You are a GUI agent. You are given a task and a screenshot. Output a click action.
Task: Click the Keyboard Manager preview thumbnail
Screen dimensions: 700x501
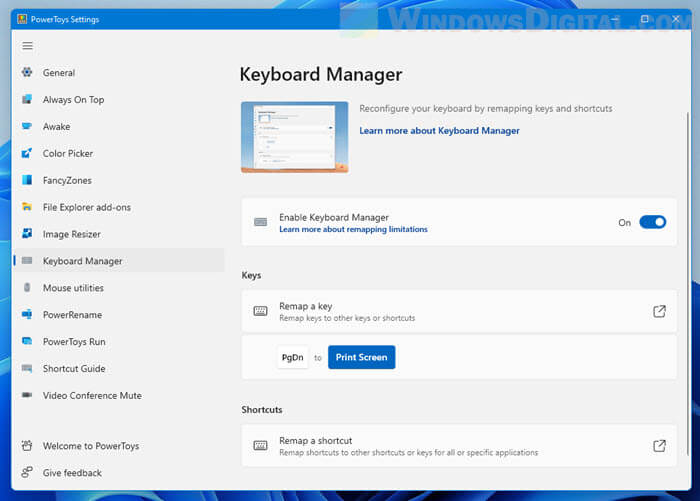tap(295, 137)
